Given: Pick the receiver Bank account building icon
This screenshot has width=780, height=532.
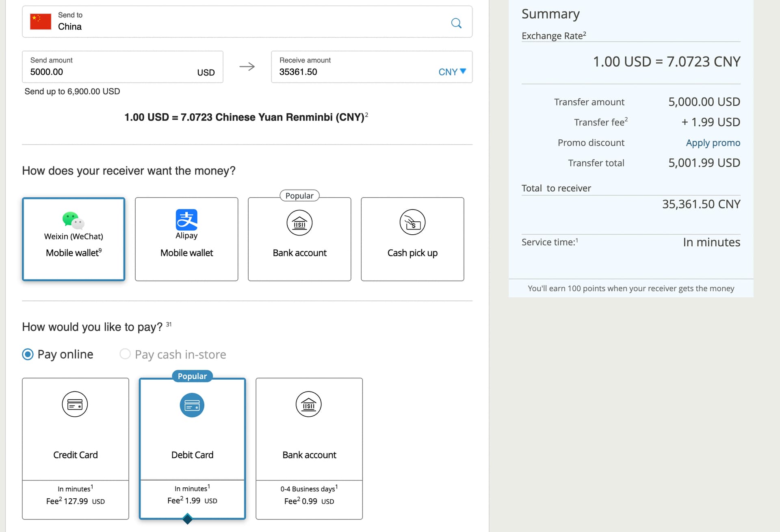Looking at the screenshot, I should tap(299, 223).
